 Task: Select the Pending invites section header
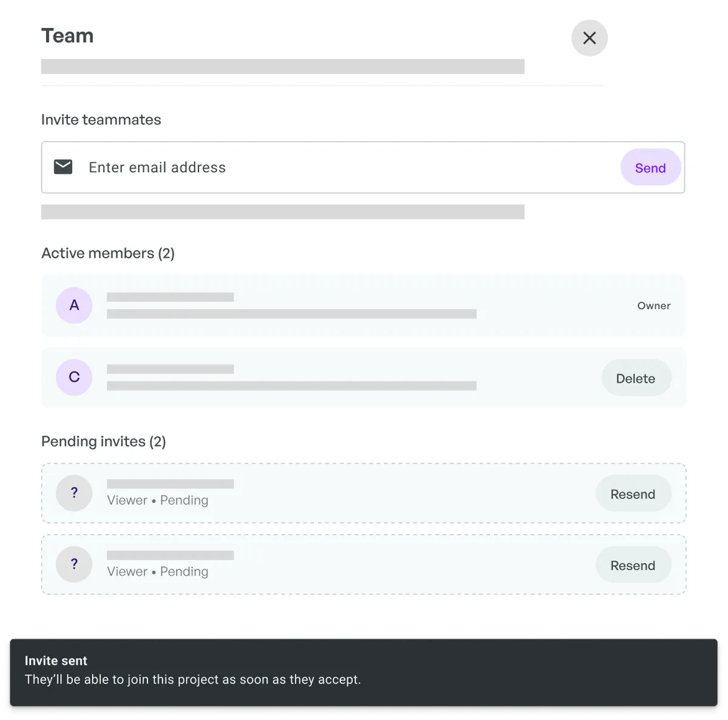pyautogui.click(x=103, y=441)
